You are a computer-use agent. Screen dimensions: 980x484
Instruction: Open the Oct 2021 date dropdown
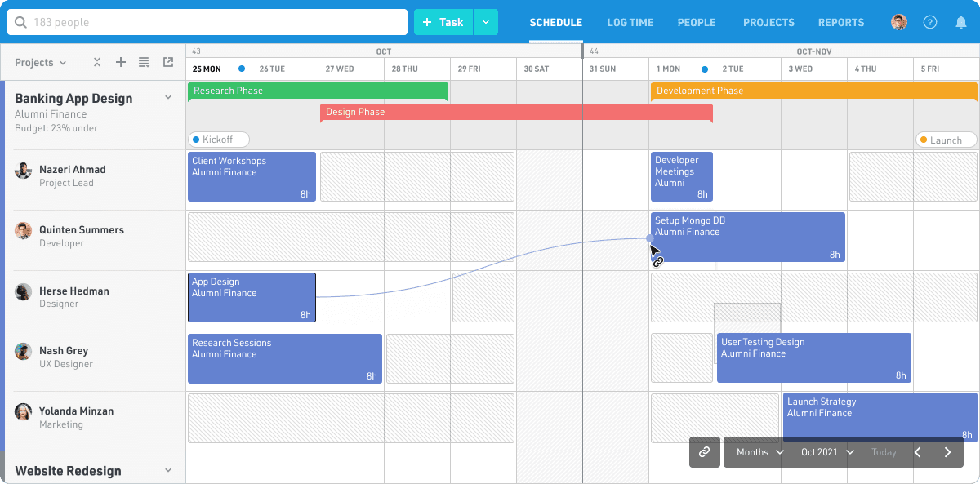pos(827,452)
